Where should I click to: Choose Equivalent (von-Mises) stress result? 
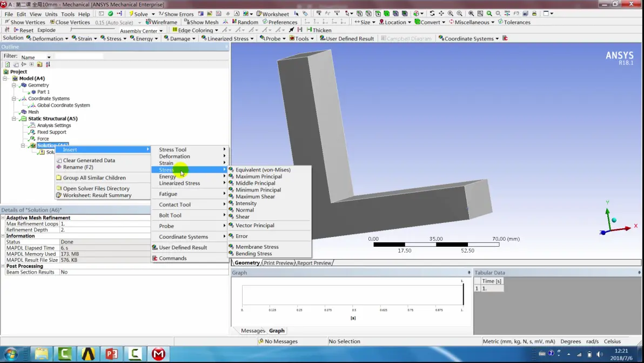click(x=263, y=170)
